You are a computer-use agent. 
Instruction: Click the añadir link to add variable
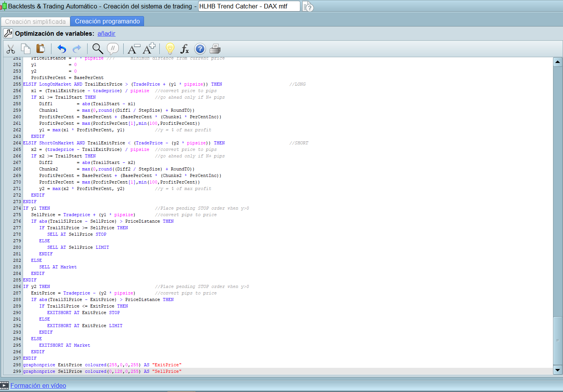(106, 33)
